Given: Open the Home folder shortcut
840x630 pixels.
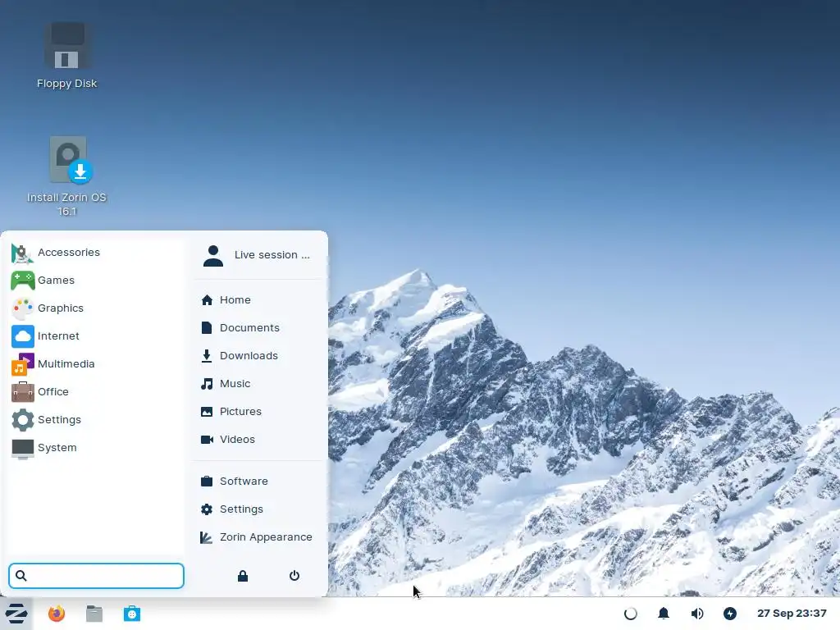Looking at the screenshot, I should point(258,300).
